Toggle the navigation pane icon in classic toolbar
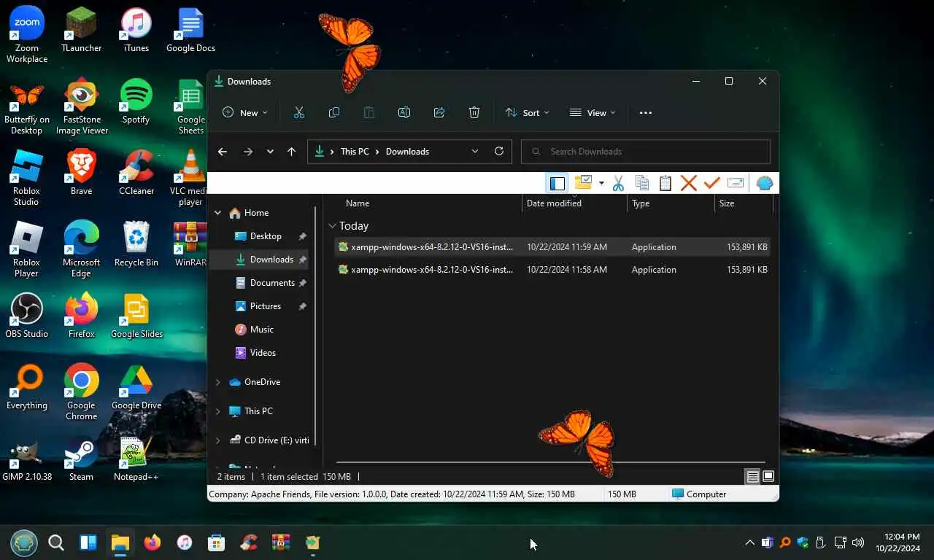The width and height of the screenshot is (934, 560). tap(557, 183)
